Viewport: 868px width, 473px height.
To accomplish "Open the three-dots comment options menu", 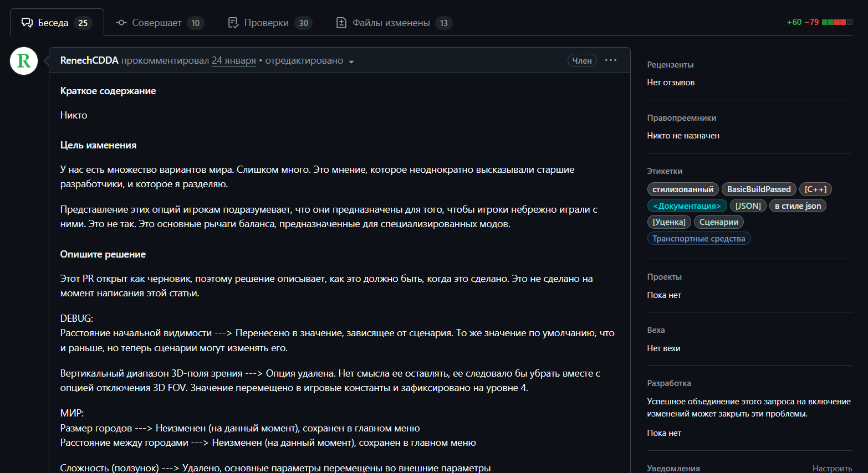I will tap(611, 60).
